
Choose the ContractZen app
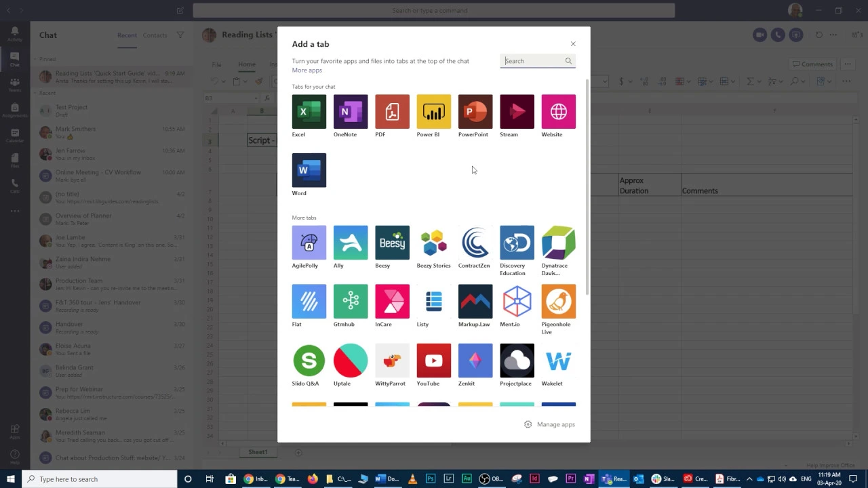pos(475,243)
